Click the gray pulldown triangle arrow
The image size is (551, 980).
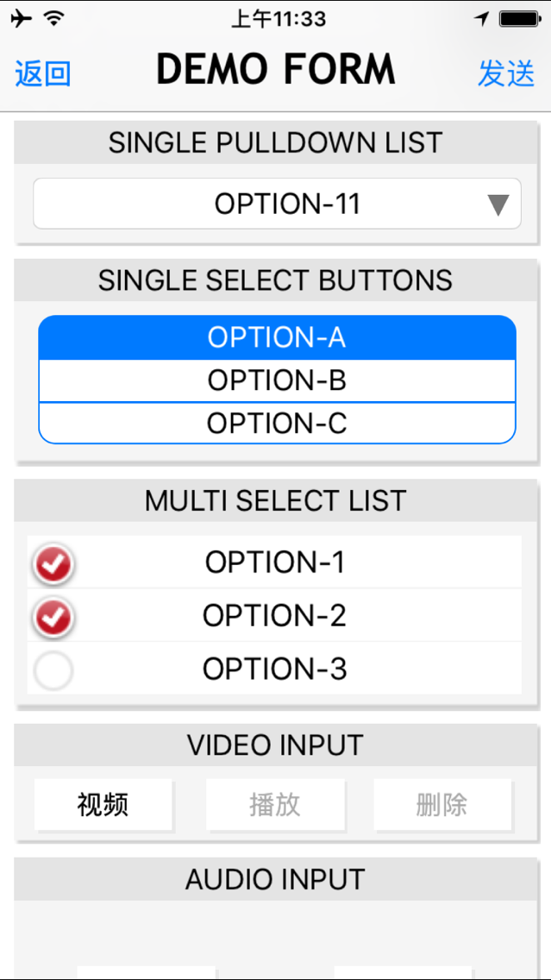coord(498,204)
